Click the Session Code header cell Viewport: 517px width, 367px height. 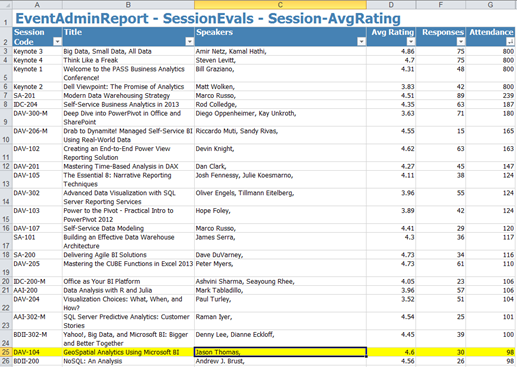pyautogui.click(x=37, y=37)
